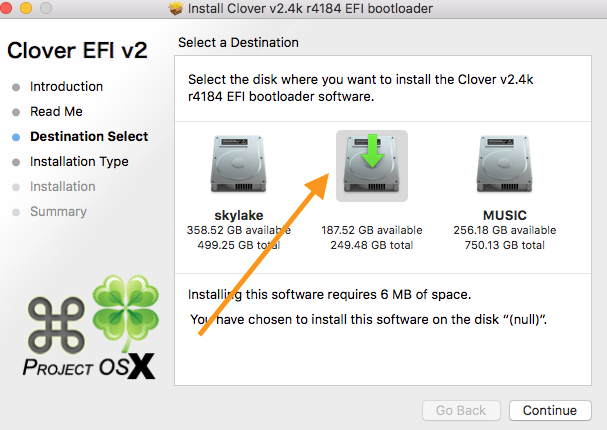
Task: Choose the unnamed 249.48 GB disk
Action: (x=370, y=166)
